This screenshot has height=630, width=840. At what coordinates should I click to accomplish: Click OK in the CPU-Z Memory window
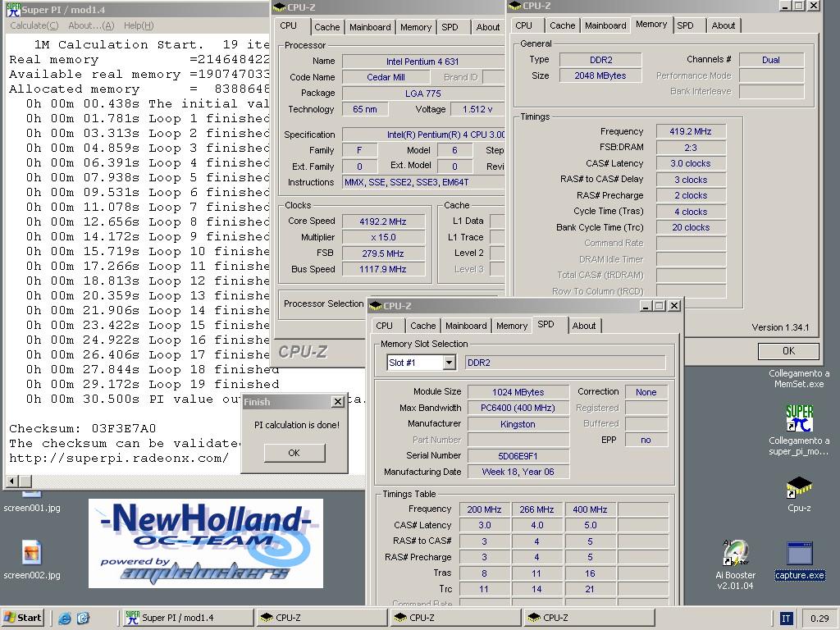pyautogui.click(x=788, y=351)
